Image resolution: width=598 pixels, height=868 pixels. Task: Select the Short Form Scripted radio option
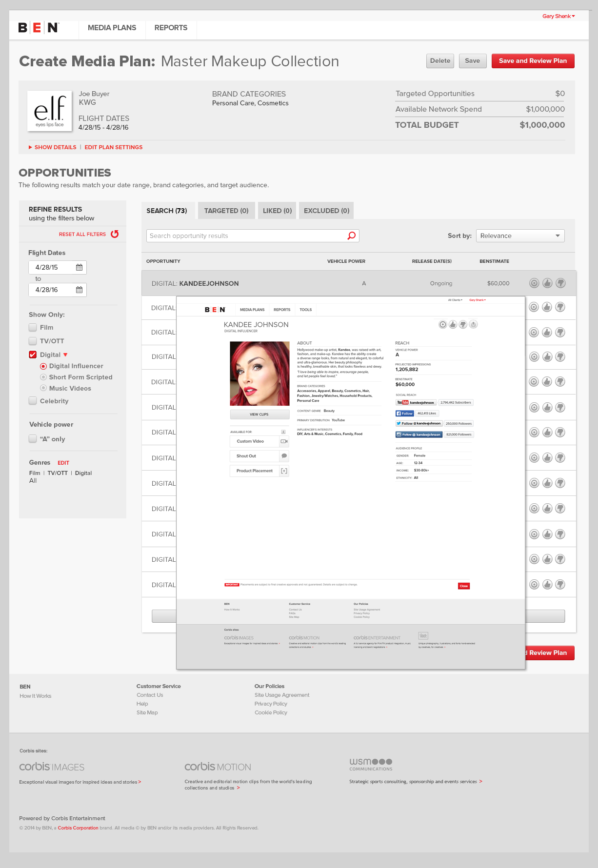tap(43, 377)
